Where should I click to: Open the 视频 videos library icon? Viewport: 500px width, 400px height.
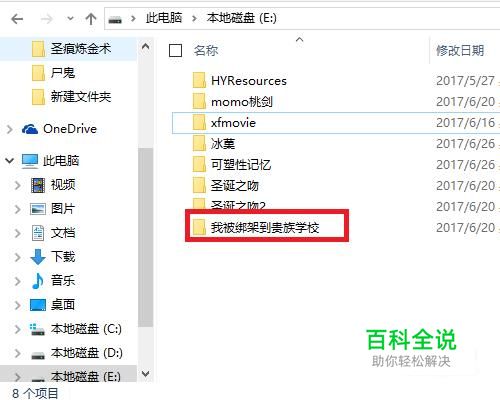pos(38,185)
